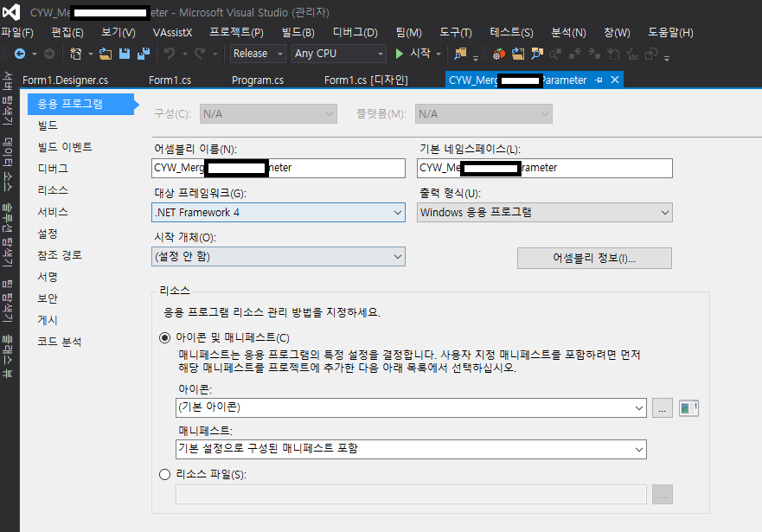Viewport: 762px width, 532px height.
Task: Switch to Form1.cs [디자인] tab
Action: 366,80
